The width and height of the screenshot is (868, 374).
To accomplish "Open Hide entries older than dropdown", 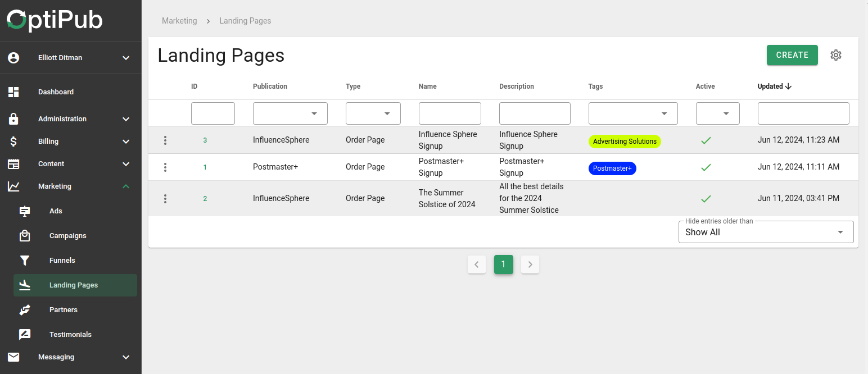I will (x=766, y=232).
